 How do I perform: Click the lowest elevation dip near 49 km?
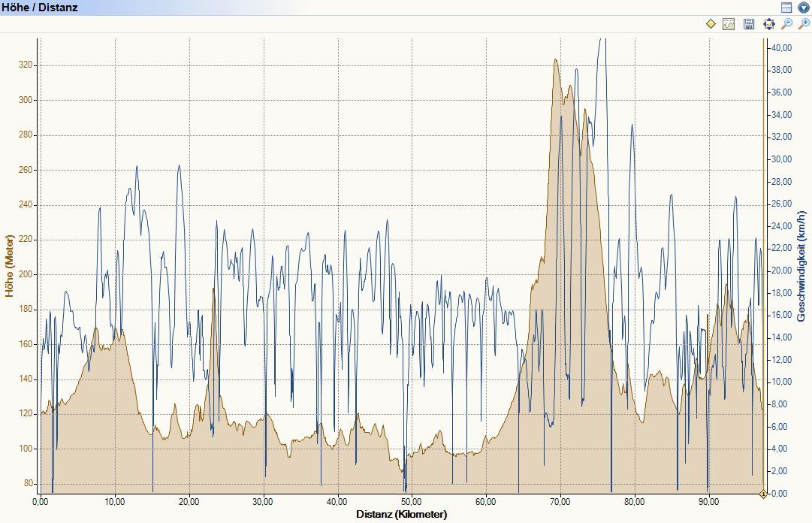click(404, 470)
